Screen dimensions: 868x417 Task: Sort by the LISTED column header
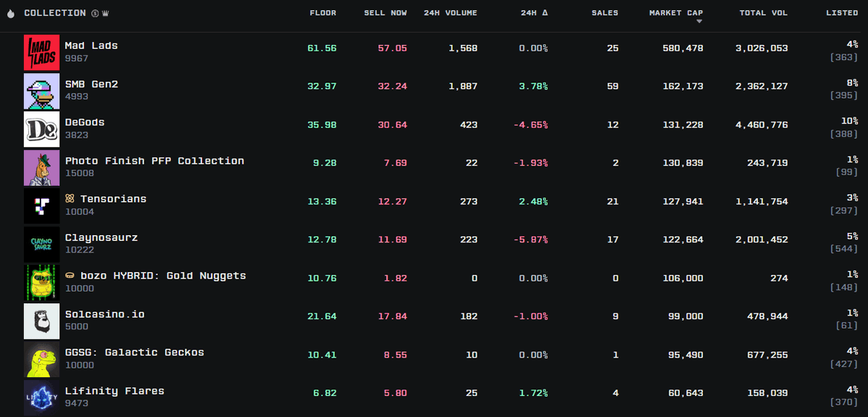841,12
